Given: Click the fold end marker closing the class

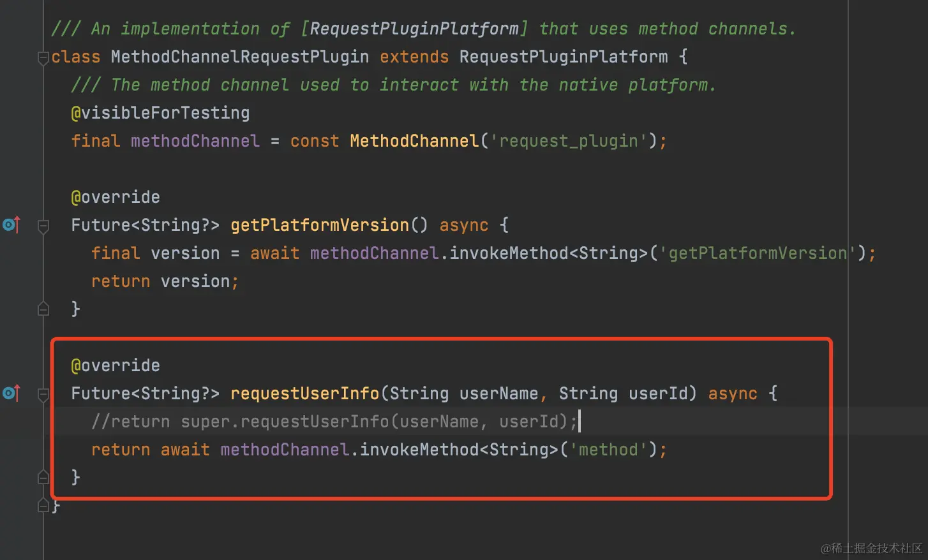Looking at the screenshot, I should [43, 505].
